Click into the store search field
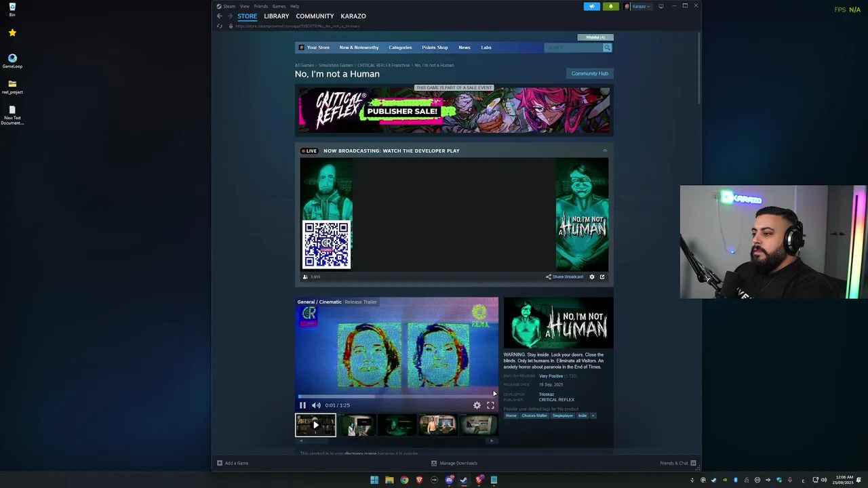The width and height of the screenshot is (868, 488). [x=573, y=47]
